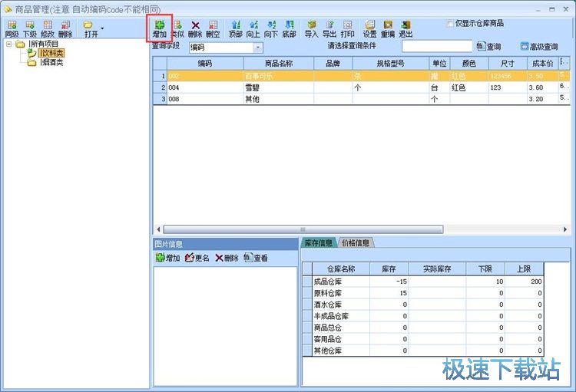576x392 pixels.
Task: Open the dropdown arrow beside 打开
Action: click(x=102, y=28)
